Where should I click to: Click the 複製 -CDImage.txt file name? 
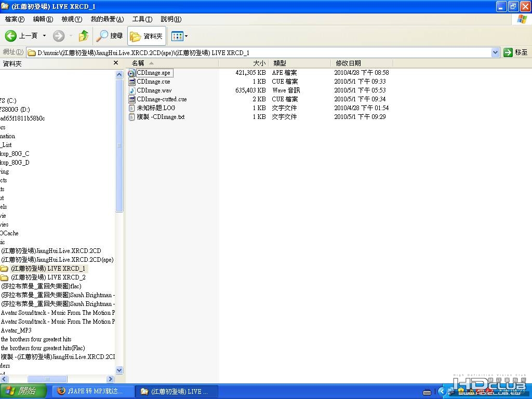click(x=161, y=117)
